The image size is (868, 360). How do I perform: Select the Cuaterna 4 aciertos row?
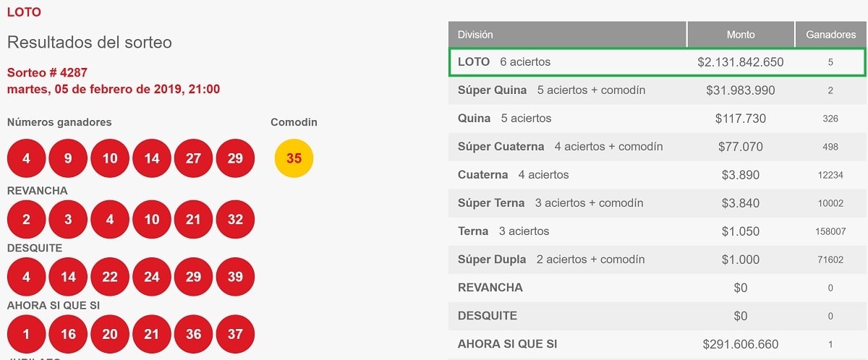pos(657,175)
